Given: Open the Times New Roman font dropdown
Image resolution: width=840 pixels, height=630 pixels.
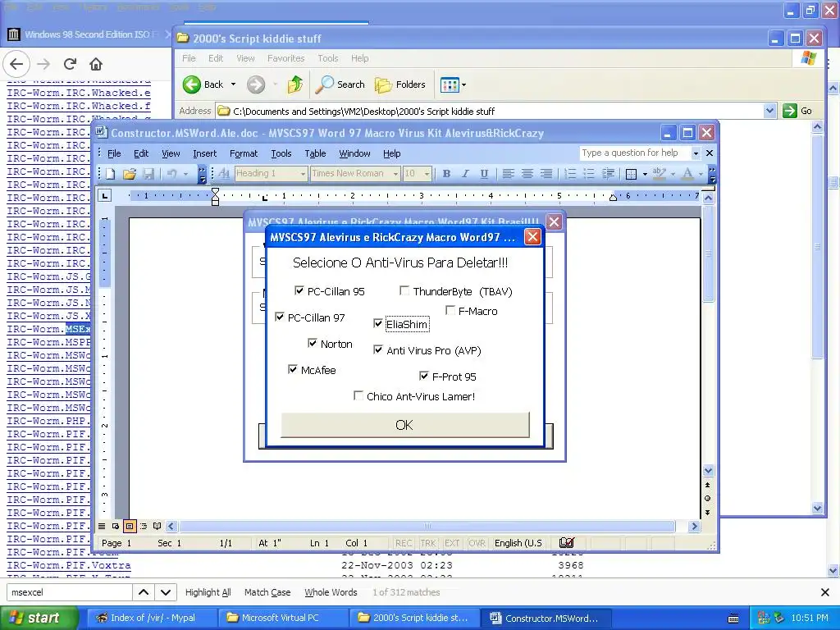Looking at the screenshot, I should (x=395, y=174).
